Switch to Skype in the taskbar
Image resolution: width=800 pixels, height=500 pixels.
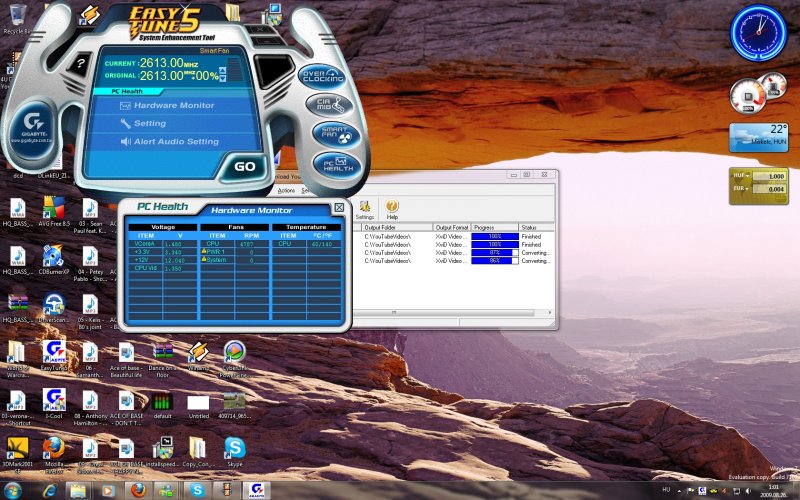pos(197,491)
